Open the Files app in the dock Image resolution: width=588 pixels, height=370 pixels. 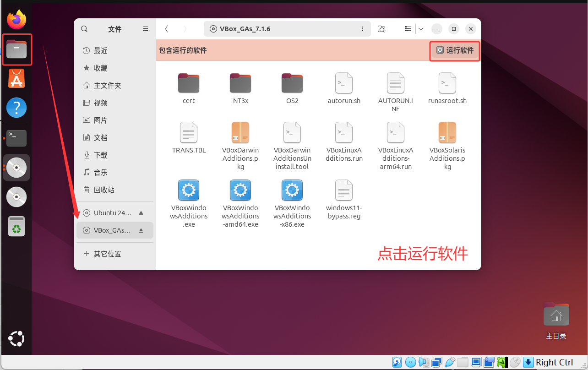coord(16,49)
